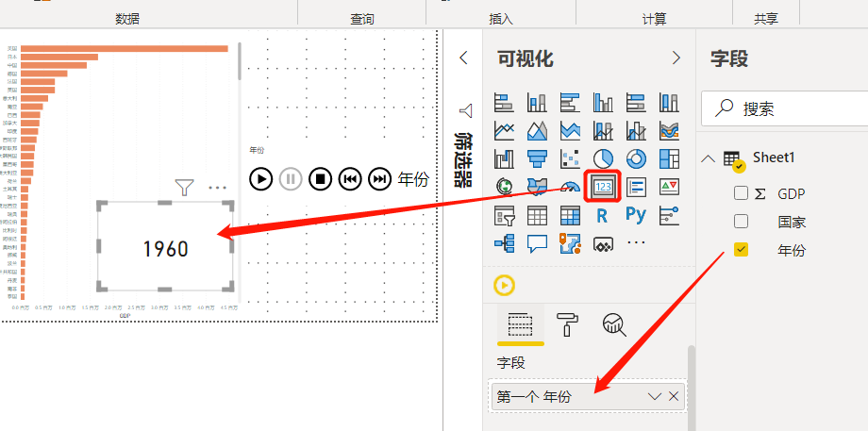
Task: Select the Donut chart visualization
Action: [636, 158]
